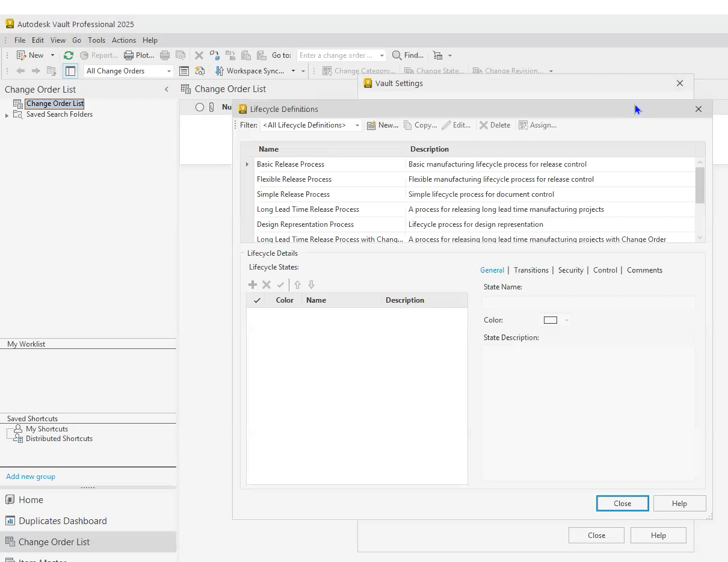This screenshot has height=562, width=728.
Task: Toggle the navigation pane layout icon
Action: (70, 71)
